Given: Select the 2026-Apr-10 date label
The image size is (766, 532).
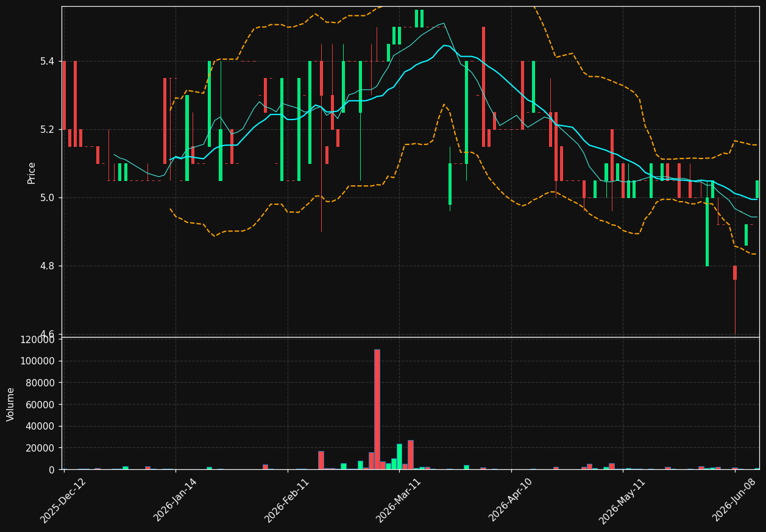Looking at the screenshot, I should coord(511,500).
